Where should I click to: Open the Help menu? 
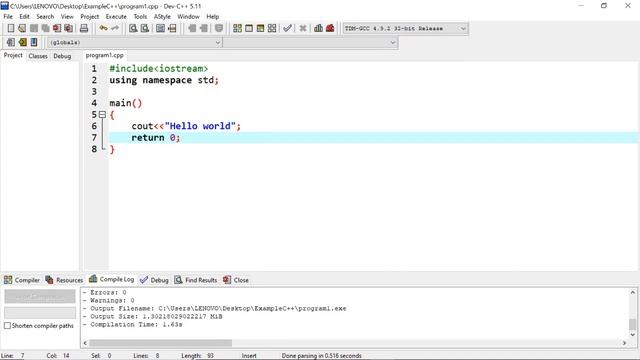coord(213,16)
